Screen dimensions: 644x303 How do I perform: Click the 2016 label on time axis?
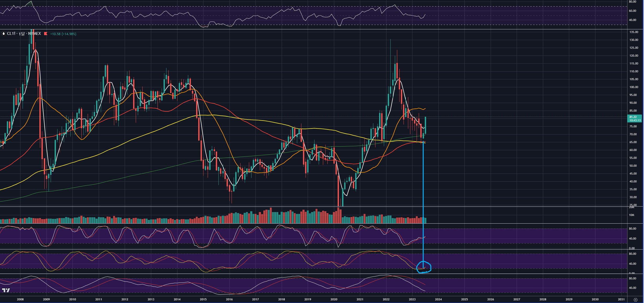click(229, 299)
